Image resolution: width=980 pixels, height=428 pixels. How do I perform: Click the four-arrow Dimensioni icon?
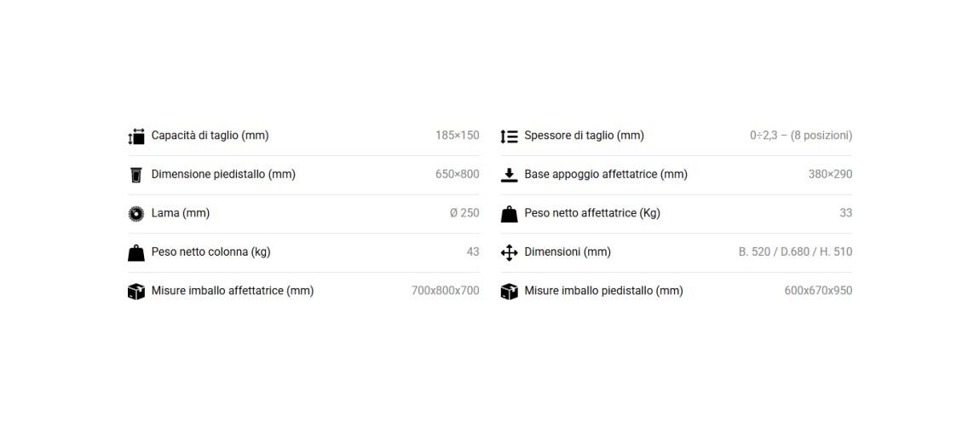point(510,253)
